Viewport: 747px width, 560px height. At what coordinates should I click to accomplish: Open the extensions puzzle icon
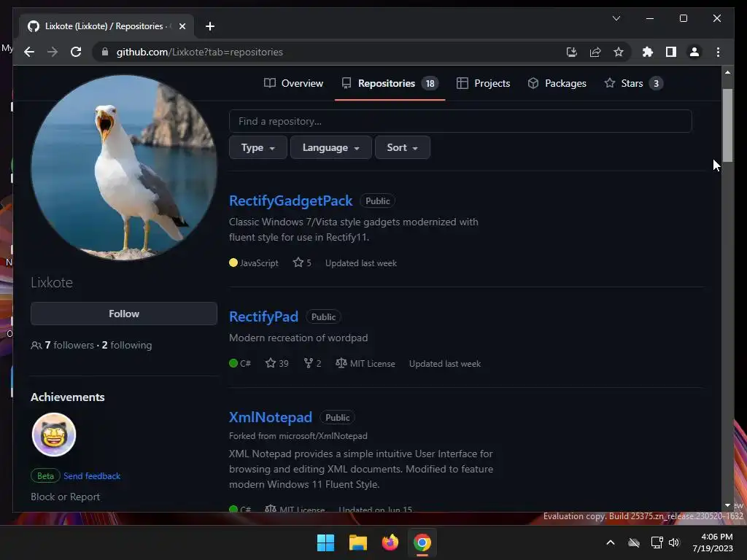(x=648, y=52)
